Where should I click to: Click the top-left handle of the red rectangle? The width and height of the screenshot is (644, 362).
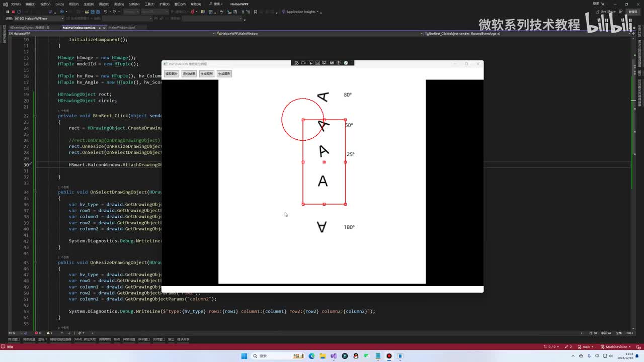[x=303, y=120]
